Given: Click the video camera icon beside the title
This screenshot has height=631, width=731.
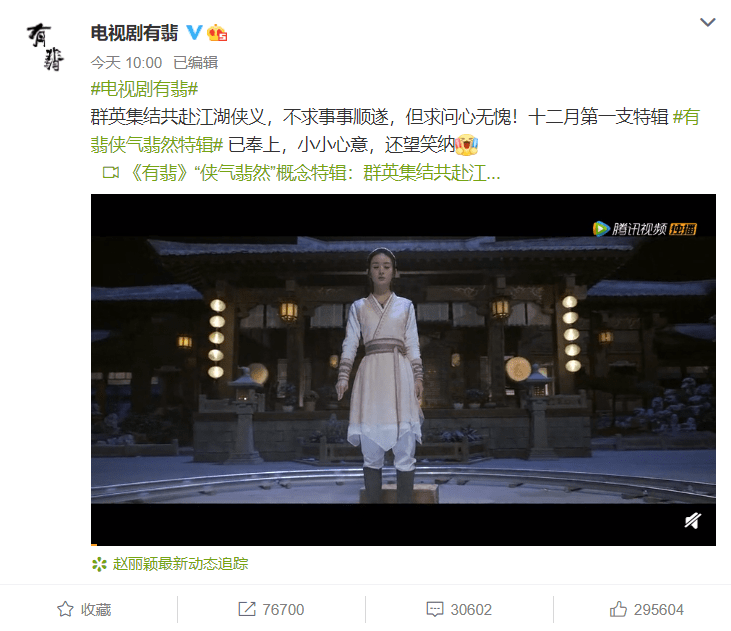Looking at the screenshot, I should [111, 173].
